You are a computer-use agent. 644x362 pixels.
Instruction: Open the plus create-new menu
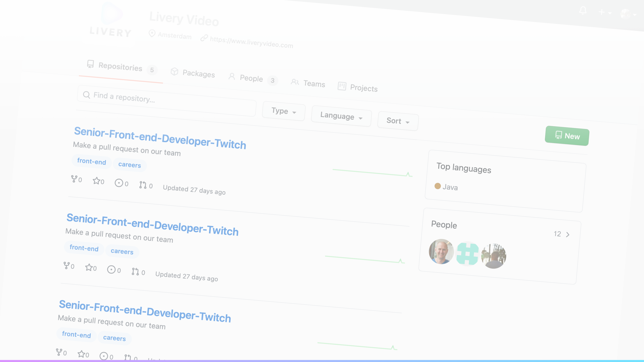tap(605, 12)
